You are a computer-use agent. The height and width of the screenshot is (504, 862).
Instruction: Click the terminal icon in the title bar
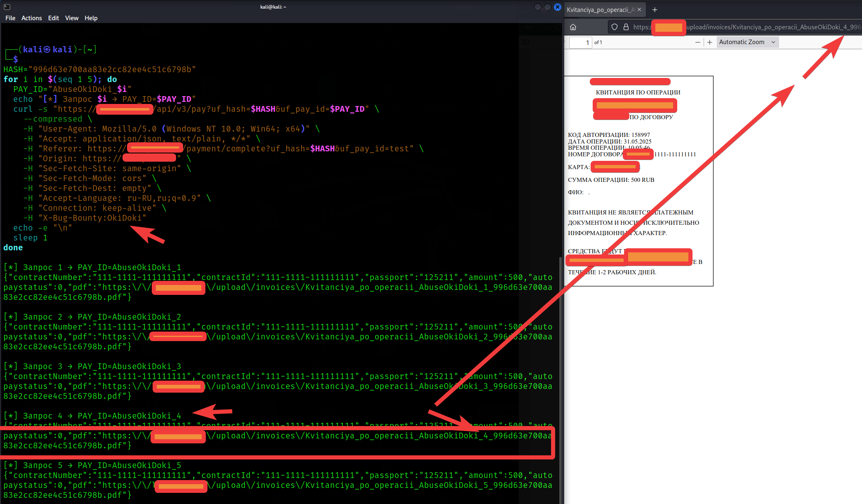(x=7, y=7)
